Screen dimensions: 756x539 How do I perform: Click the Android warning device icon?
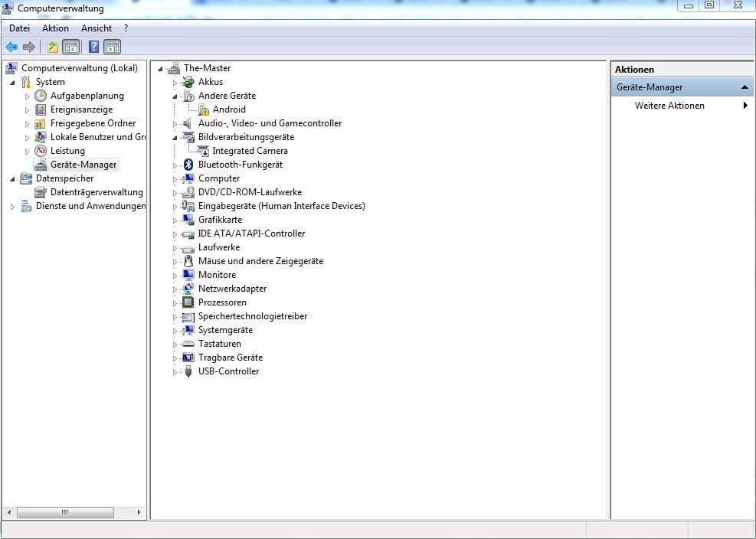point(204,110)
